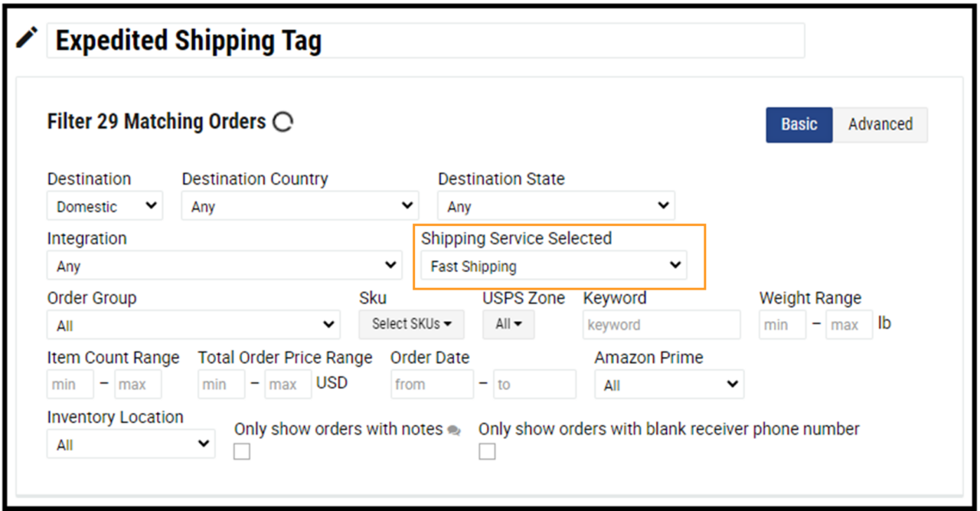Expand the Inventory Location dropdown

tap(130, 444)
